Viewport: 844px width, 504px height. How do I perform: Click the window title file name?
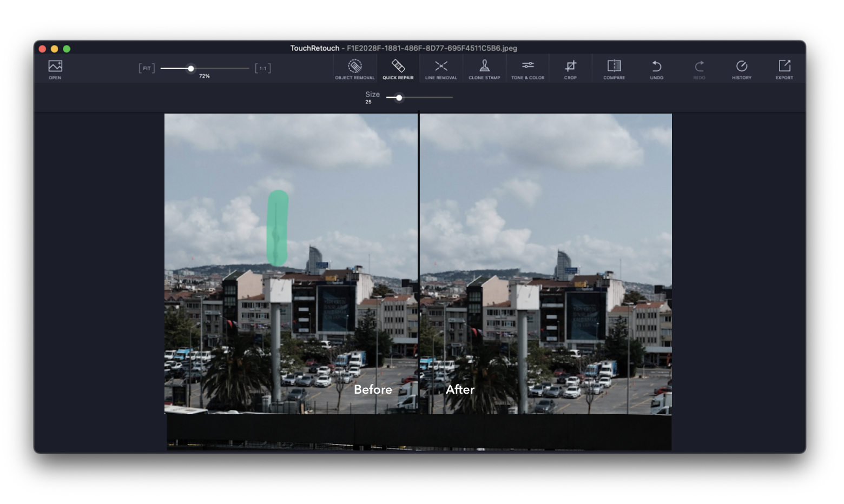pyautogui.click(x=432, y=48)
